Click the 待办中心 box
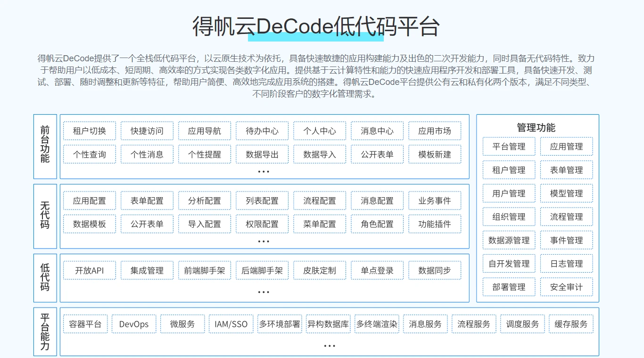This screenshot has width=644, height=358. click(x=262, y=131)
